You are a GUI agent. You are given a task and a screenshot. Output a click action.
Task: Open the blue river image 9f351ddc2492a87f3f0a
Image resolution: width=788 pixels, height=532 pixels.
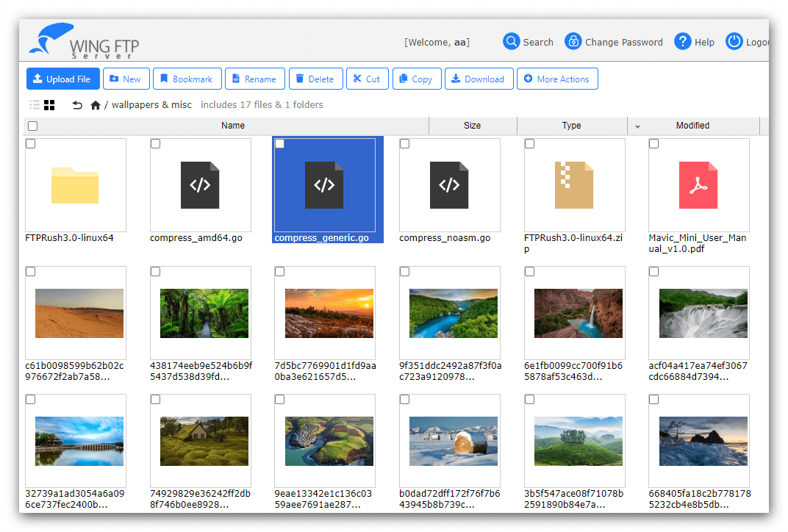(454, 313)
